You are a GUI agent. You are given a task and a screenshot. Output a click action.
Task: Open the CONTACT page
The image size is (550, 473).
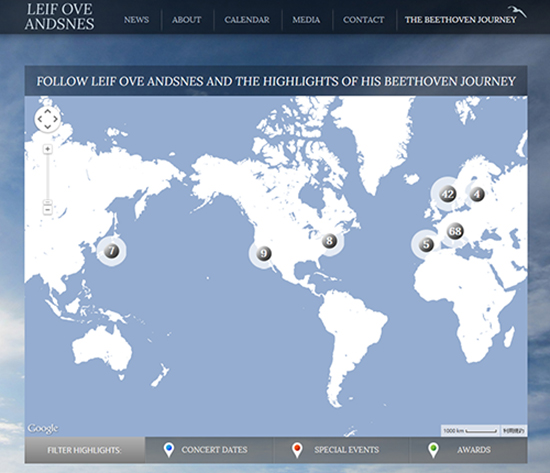(363, 20)
